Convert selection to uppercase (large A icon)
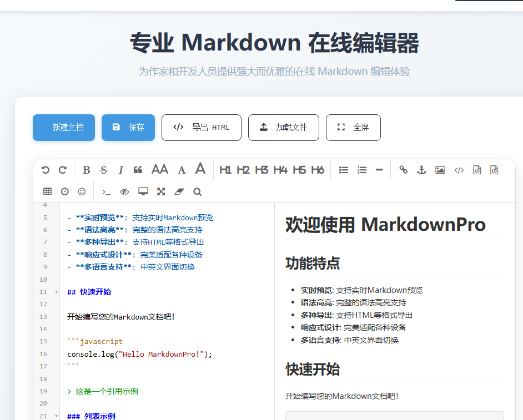The image size is (523, 420). click(200, 169)
